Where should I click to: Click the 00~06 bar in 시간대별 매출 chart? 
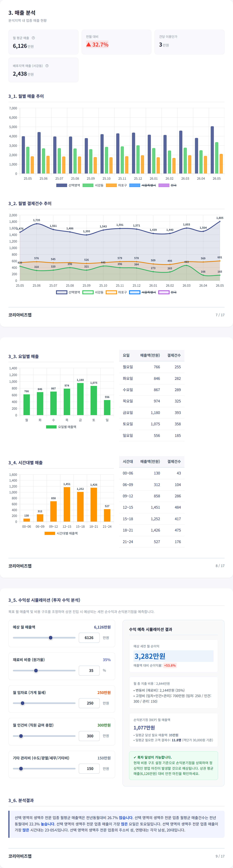(x=27, y=520)
